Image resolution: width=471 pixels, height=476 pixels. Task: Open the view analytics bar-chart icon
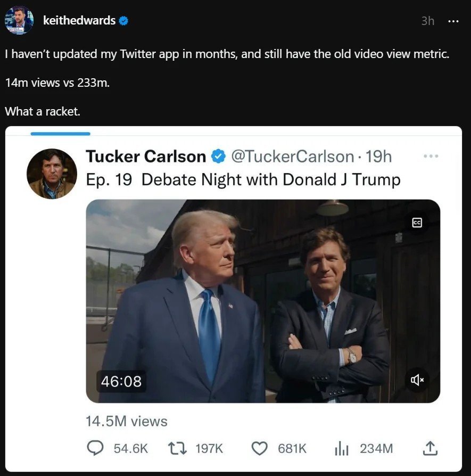pyautogui.click(x=342, y=449)
